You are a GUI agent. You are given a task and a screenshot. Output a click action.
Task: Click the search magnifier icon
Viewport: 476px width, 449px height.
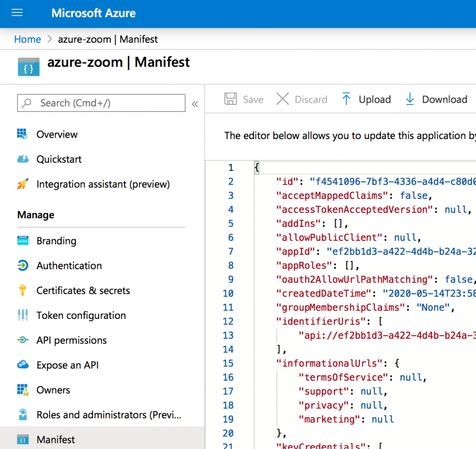click(x=26, y=103)
